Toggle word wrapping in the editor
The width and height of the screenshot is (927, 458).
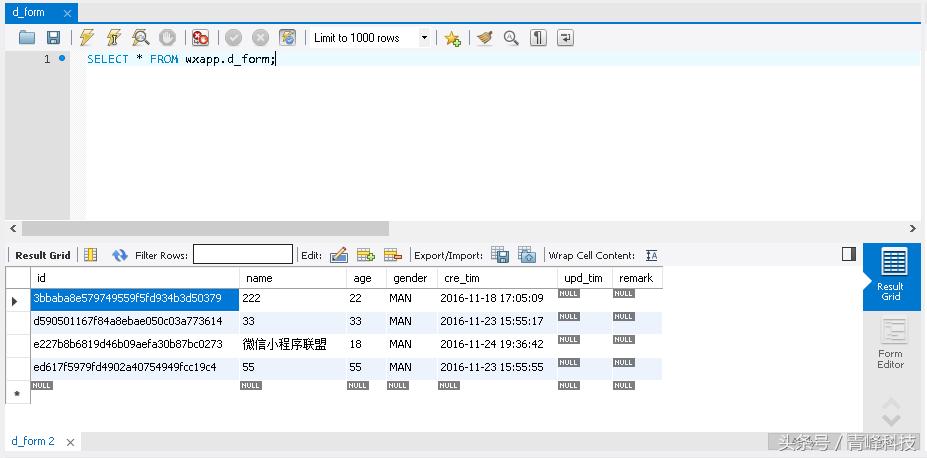coord(565,38)
